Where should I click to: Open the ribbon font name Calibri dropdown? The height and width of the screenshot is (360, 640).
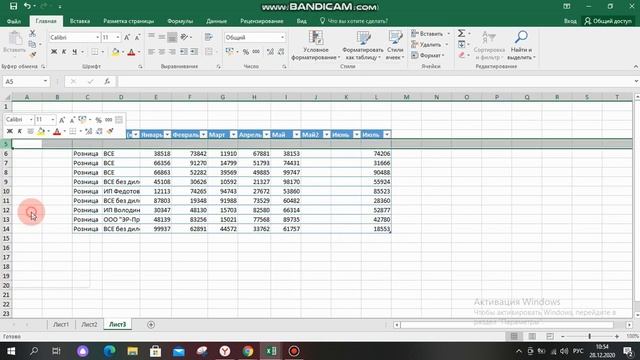[x=98, y=38]
